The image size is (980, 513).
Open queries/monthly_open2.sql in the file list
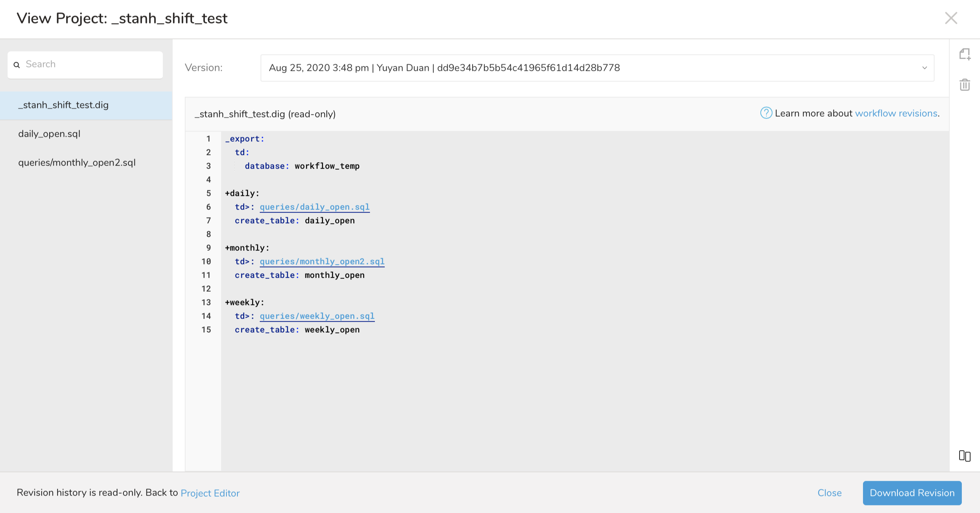coord(77,163)
